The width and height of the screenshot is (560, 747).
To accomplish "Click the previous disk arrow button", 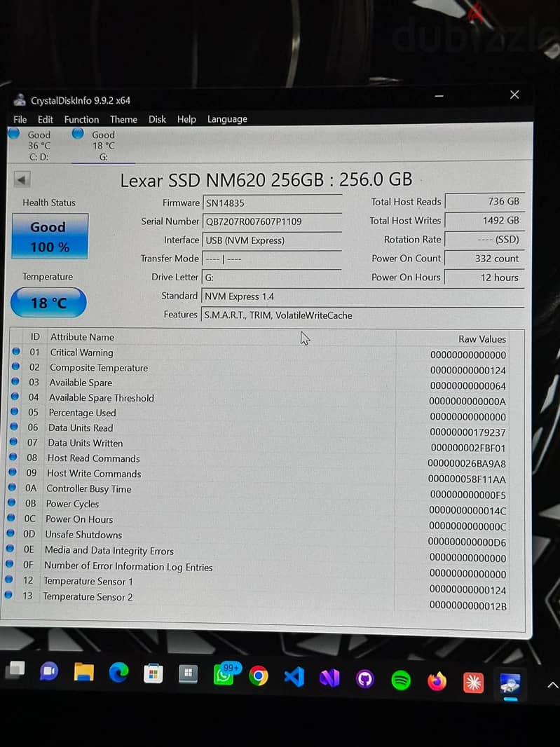I will pos(22,179).
